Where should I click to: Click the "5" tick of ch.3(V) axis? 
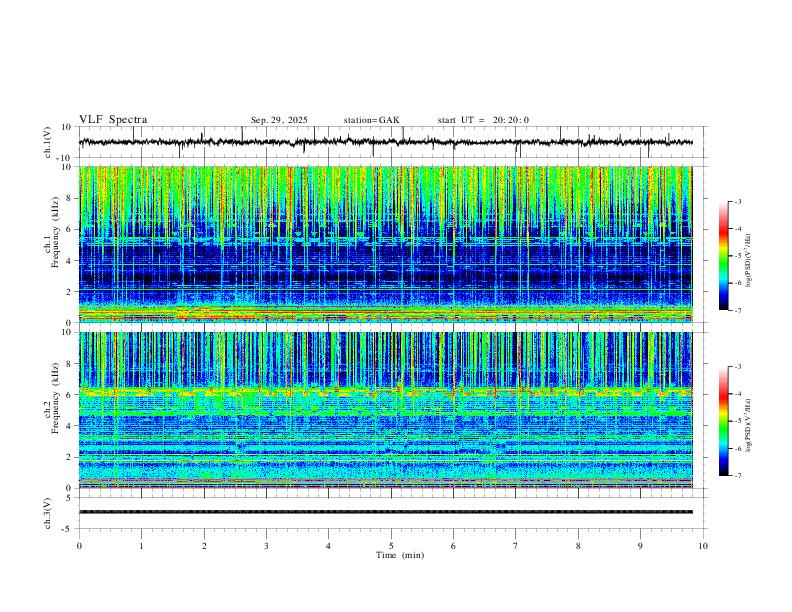pos(70,498)
